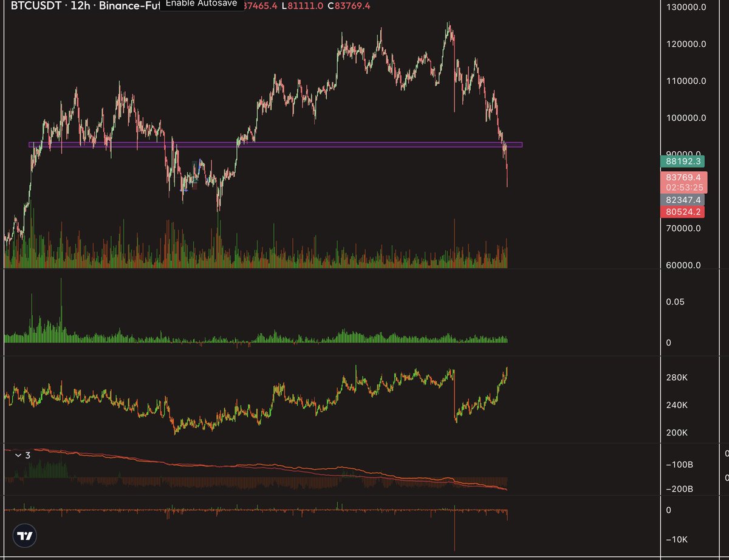Click the 120000.0 price scale label
The image size is (729, 560).
point(686,44)
